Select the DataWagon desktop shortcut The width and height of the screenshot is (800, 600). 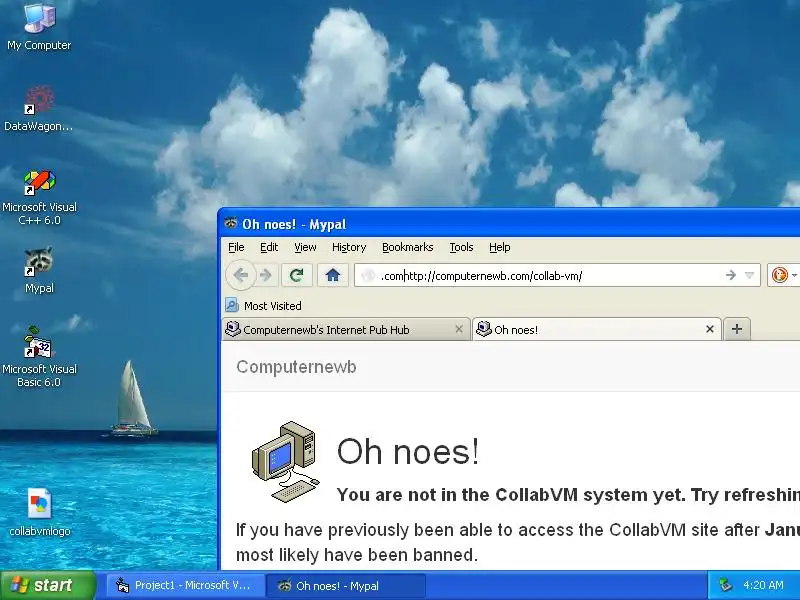click(39, 108)
